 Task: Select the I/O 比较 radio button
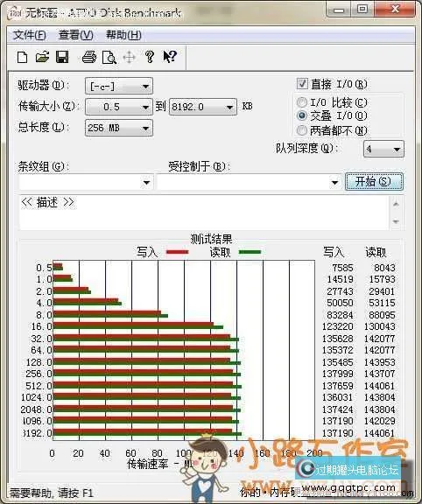coord(302,102)
